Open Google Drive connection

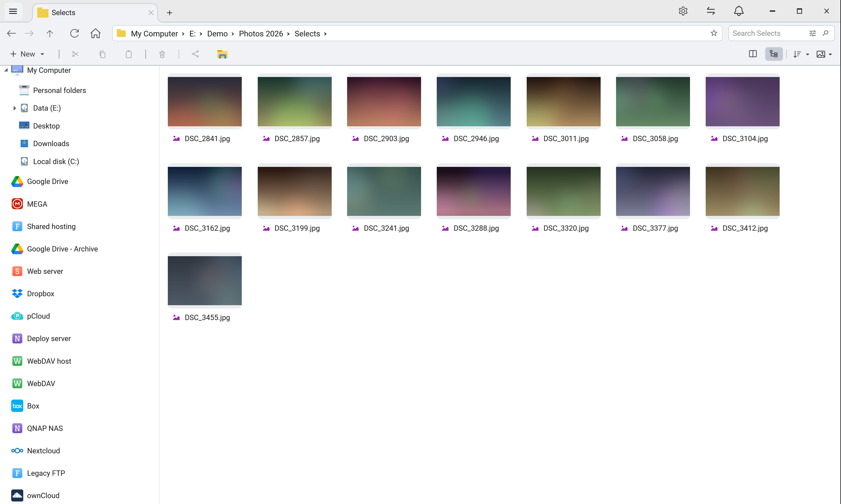tap(48, 181)
